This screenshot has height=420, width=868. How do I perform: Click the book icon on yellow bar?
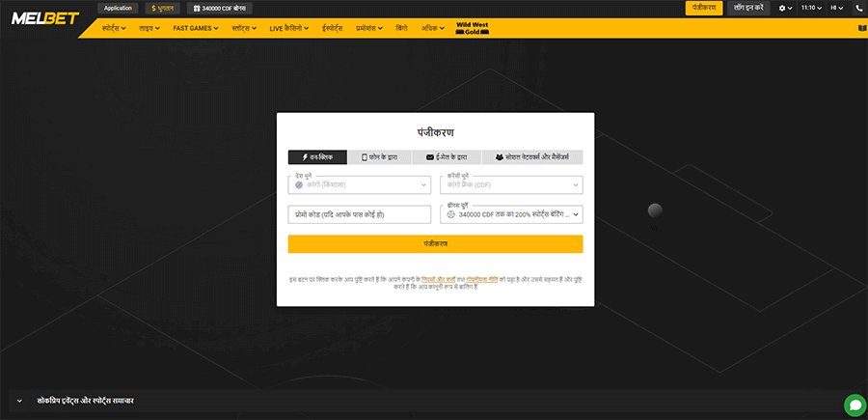click(861, 28)
